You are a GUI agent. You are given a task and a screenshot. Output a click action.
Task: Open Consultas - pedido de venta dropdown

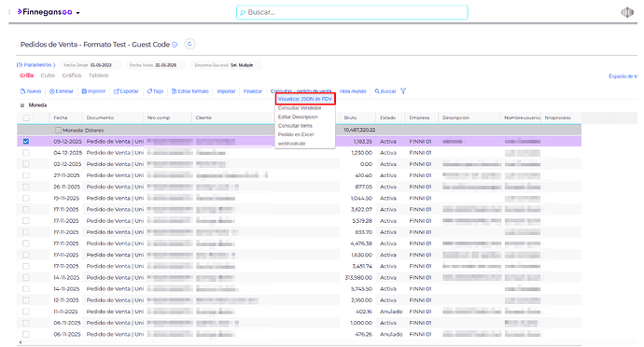click(301, 91)
